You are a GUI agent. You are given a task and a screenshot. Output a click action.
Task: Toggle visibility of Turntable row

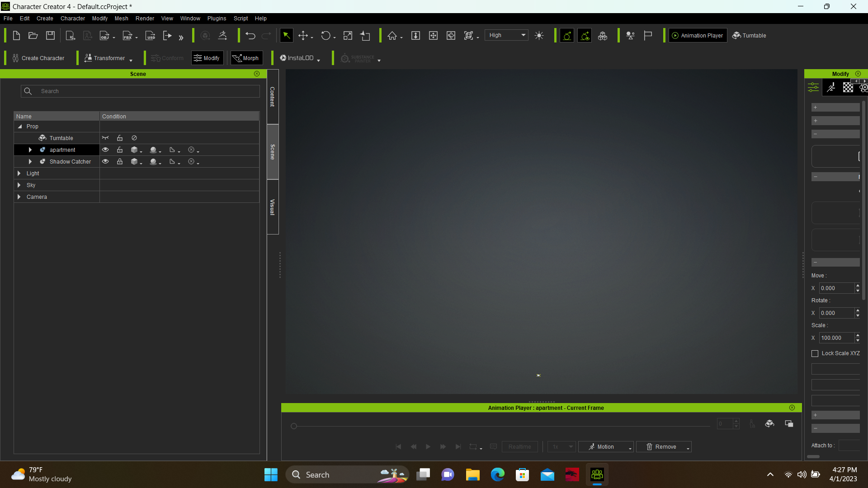[x=105, y=138]
